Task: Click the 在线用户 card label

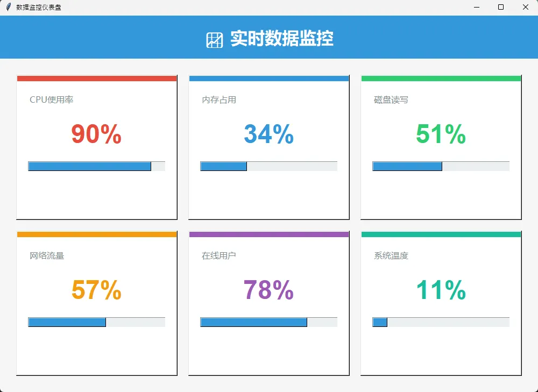Action: 219,256
